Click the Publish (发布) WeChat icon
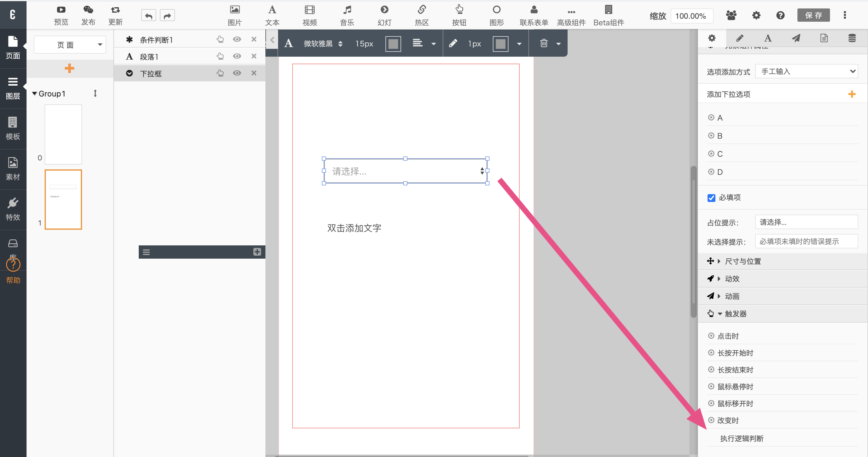Screen dimensions: 868x457 coord(88,10)
